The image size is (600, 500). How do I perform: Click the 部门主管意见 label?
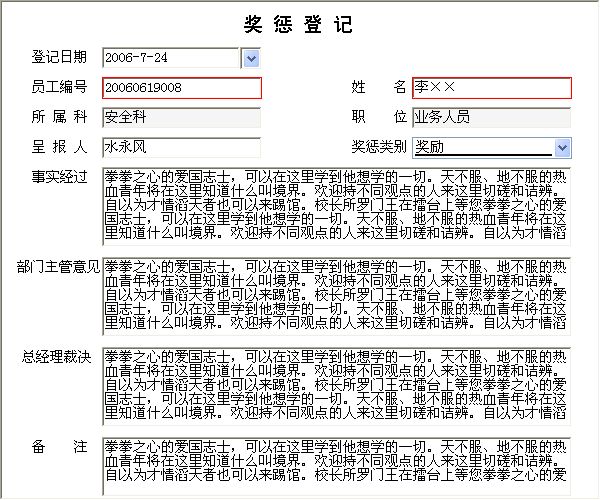[58, 267]
